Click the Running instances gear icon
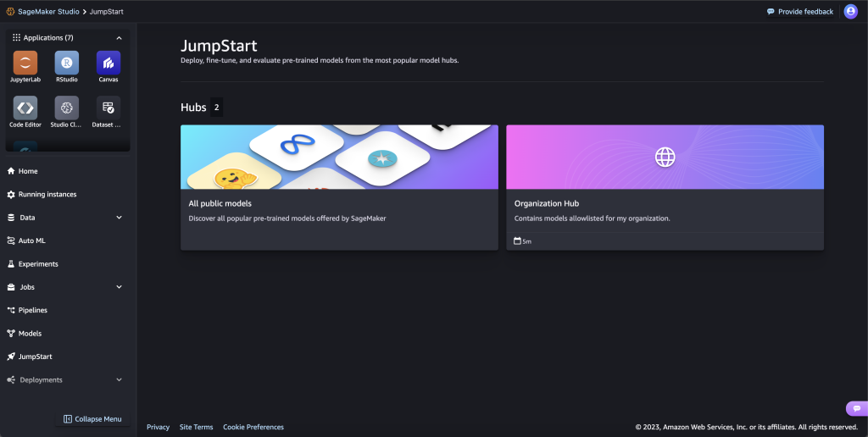Image resolution: width=868 pixels, height=437 pixels. click(x=11, y=195)
